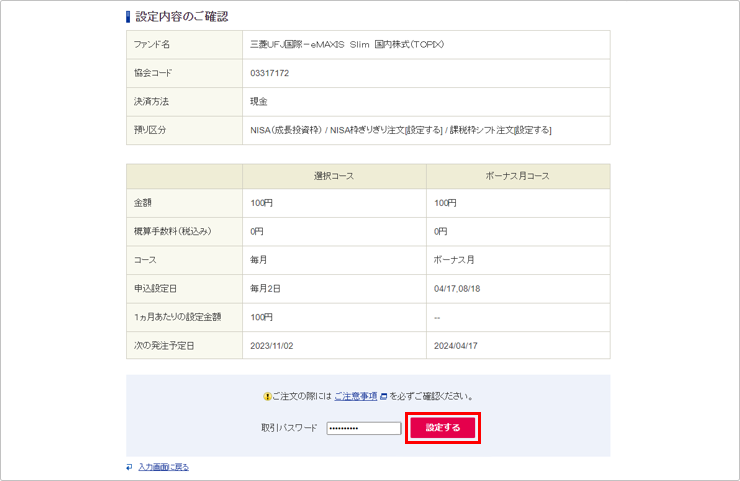Click the 現金 settlement method value
Image resolution: width=740 pixels, height=481 pixels.
[259, 101]
